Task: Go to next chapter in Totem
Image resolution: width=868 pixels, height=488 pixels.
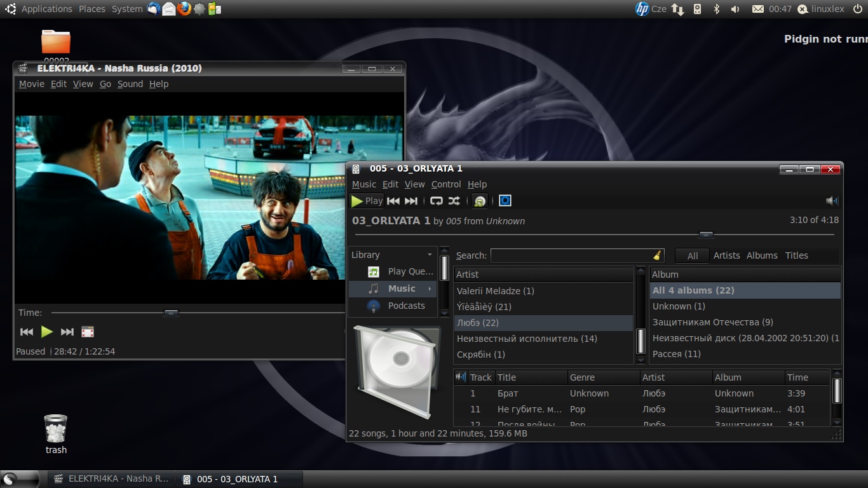Action: click(x=67, y=332)
